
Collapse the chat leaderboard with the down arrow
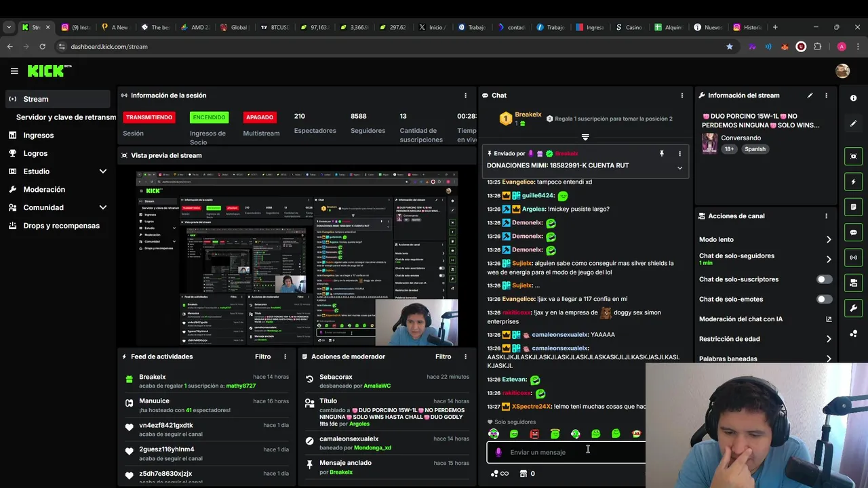585,138
